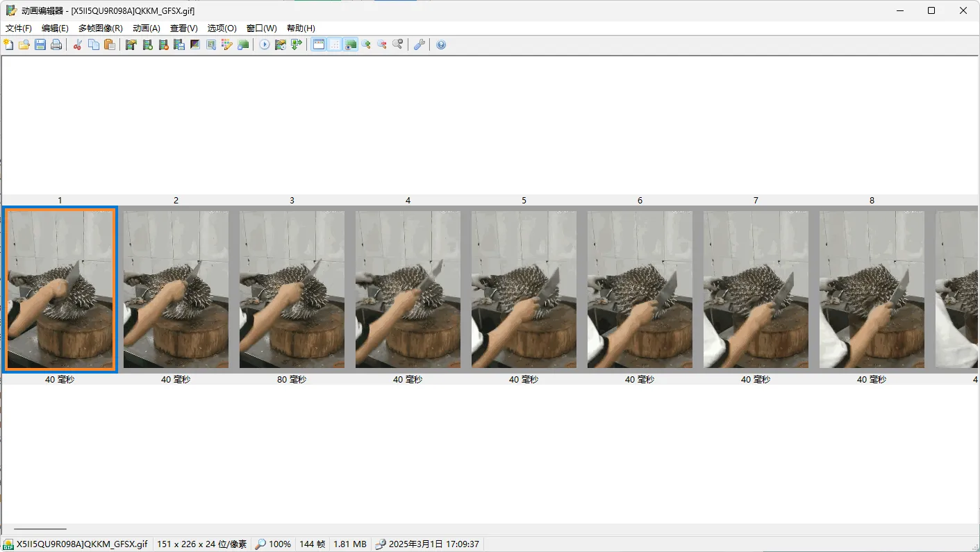Viewport: 980px width, 552px height.
Task: Click the 80 毫秒 delay under frame 3
Action: tap(292, 380)
